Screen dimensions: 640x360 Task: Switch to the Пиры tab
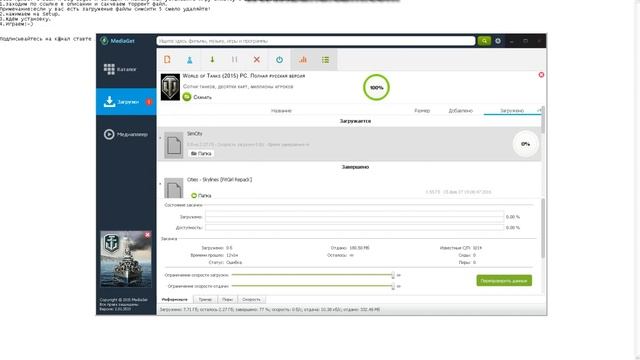[x=227, y=300]
